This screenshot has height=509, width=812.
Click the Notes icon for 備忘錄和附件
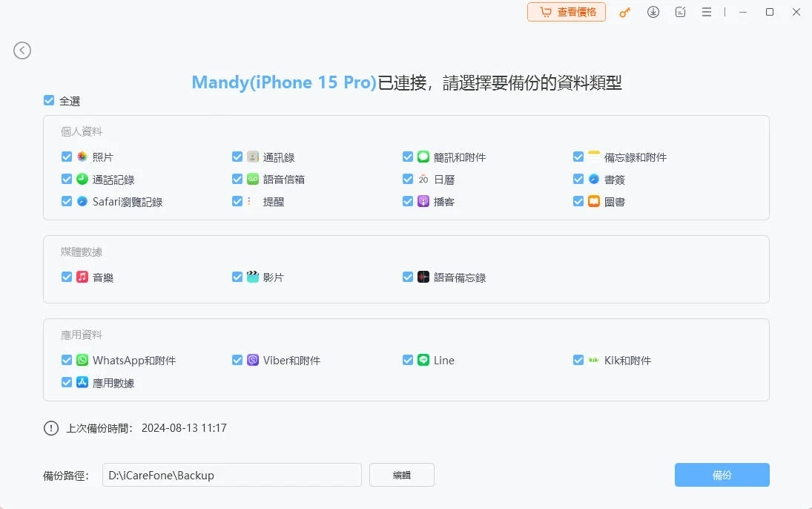pyautogui.click(x=594, y=157)
